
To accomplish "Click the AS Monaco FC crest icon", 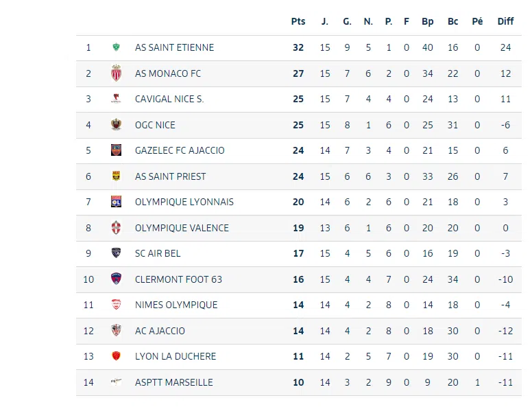I will pos(116,73).
